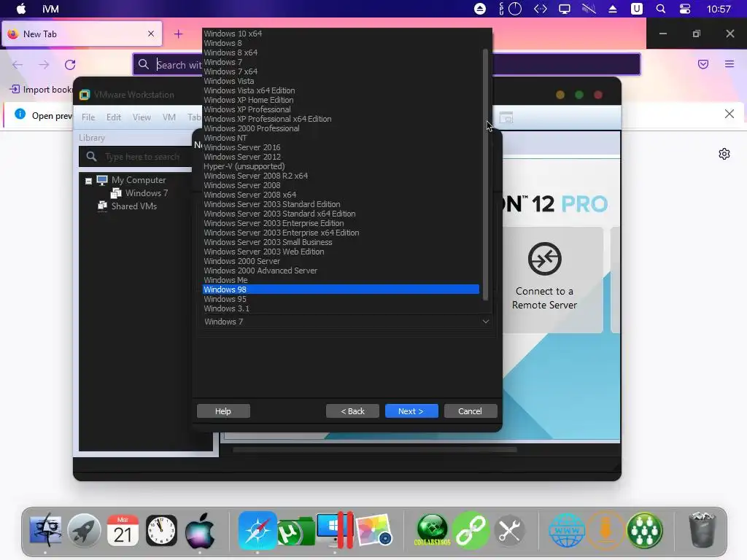This screenshot has width=747, height=560.
Task: Select Windows 8 x64 option
Action: coord(341,52)
